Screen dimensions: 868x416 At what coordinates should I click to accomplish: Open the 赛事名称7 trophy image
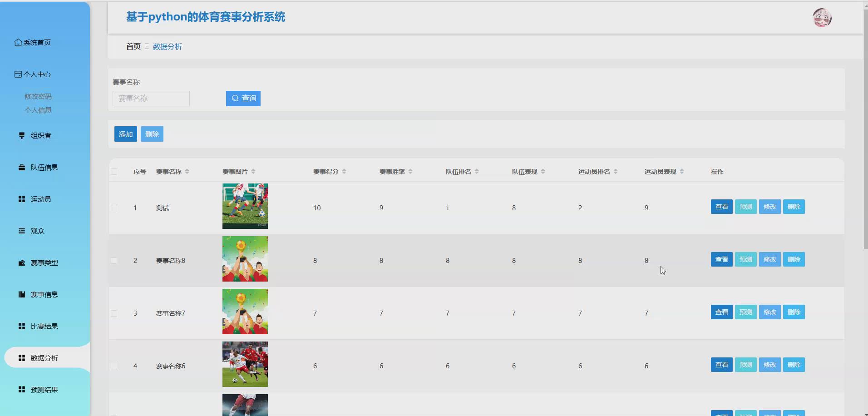(245, 312)
